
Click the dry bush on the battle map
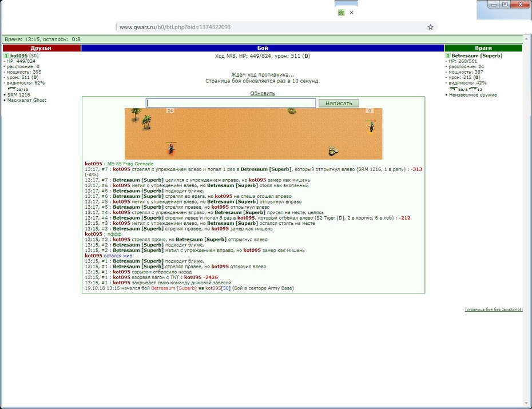pos(292,110)
